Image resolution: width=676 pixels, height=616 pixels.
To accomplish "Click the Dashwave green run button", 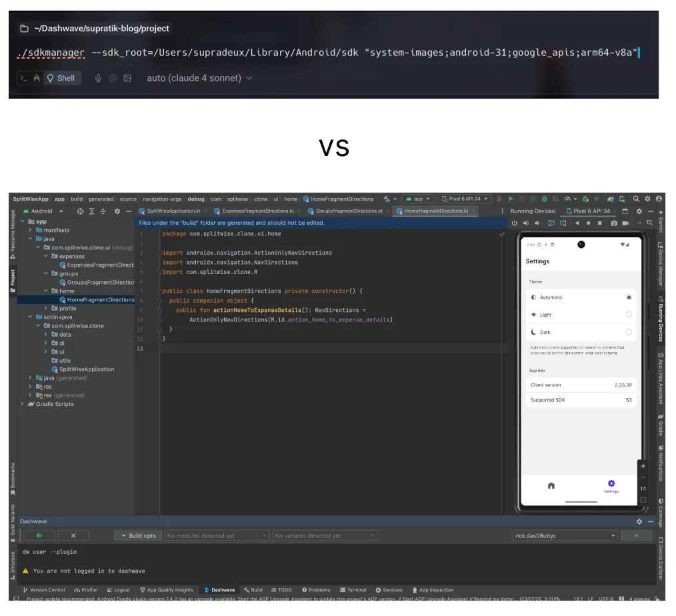I will [39, 535].
